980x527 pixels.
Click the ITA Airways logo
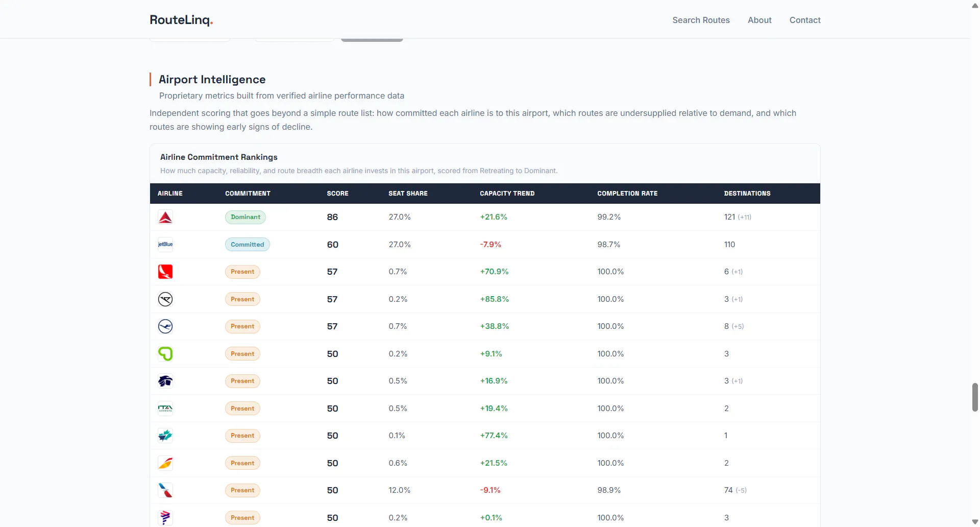coord(165,409)
